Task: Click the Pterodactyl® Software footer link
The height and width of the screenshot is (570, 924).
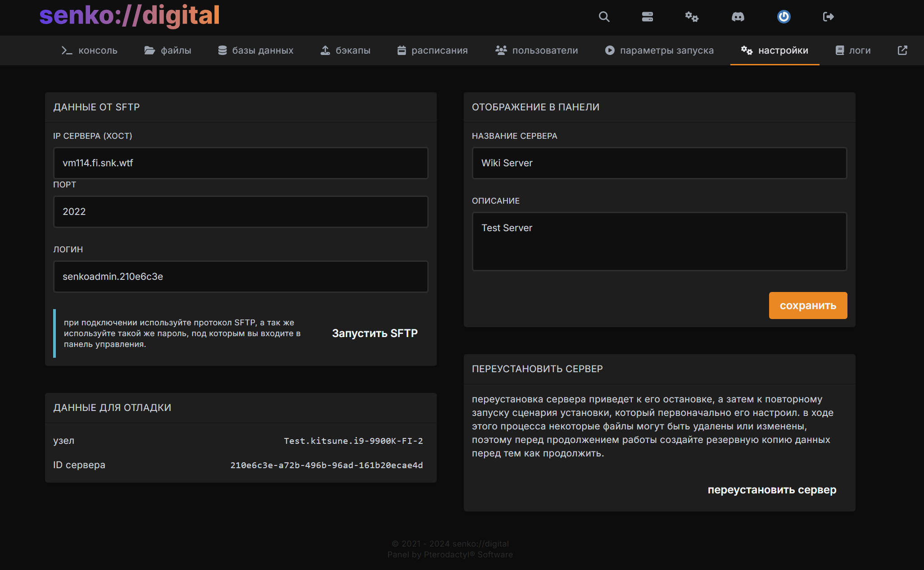Action: pyautogui.click(x=468, y=555)
